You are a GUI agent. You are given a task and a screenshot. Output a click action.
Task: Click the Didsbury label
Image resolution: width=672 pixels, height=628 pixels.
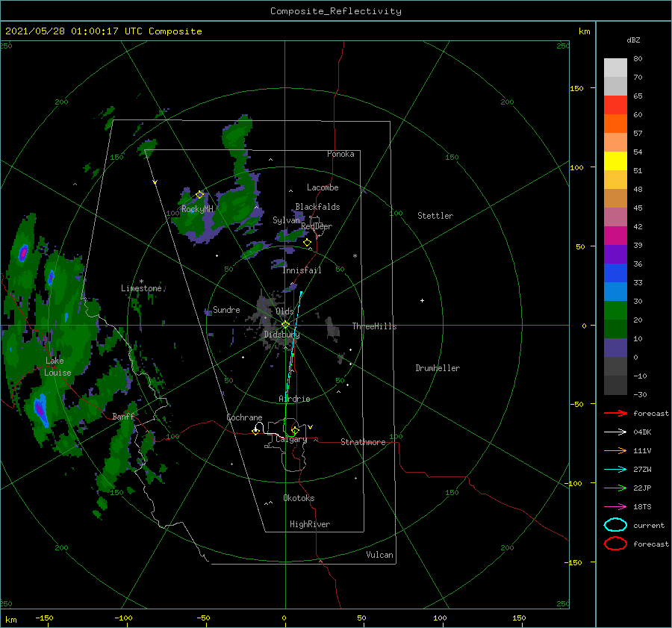[x=281, y=335]
